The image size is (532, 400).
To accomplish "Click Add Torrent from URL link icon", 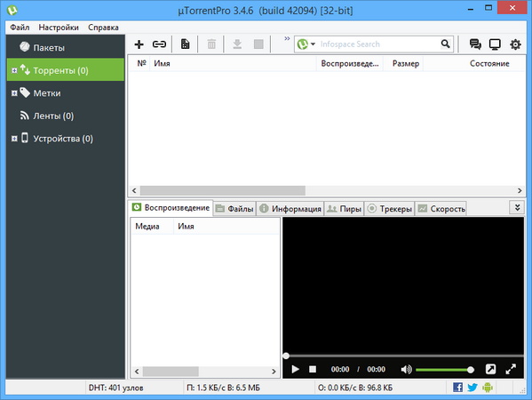I will [x=159, y=44].
